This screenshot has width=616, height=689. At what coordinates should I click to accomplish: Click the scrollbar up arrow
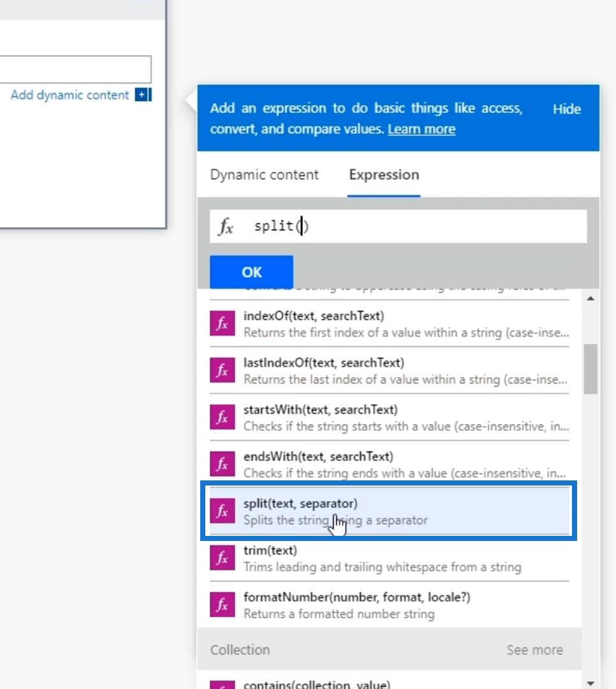click(590, 299)
